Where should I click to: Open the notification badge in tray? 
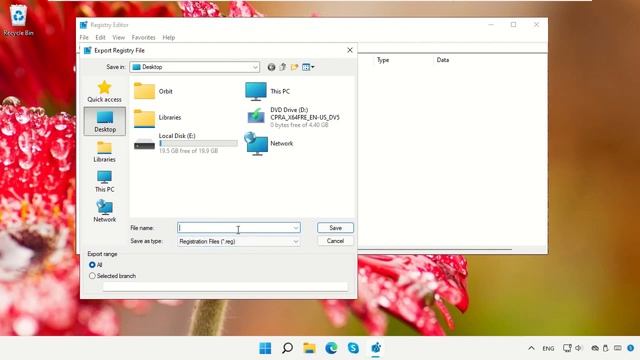[631, 348]
